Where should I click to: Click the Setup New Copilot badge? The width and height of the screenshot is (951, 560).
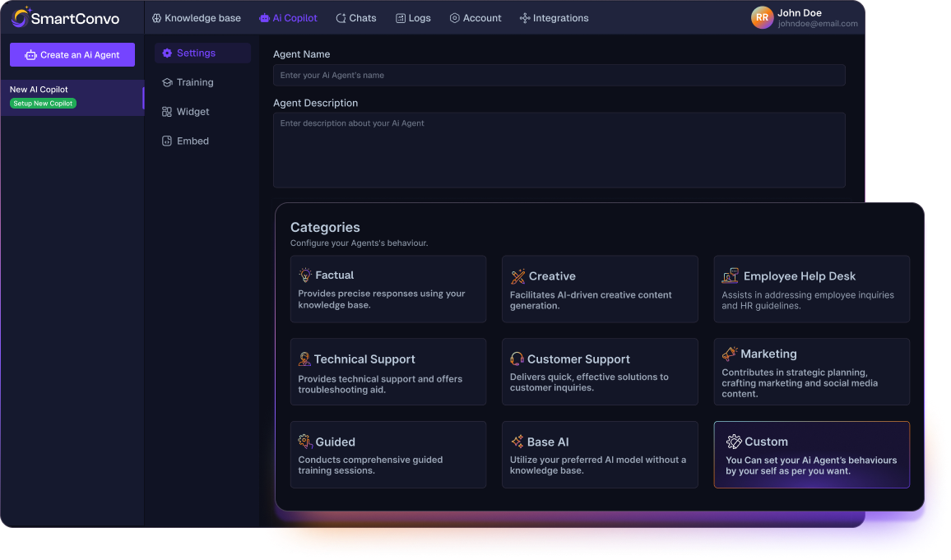click(x=43, y=104)
